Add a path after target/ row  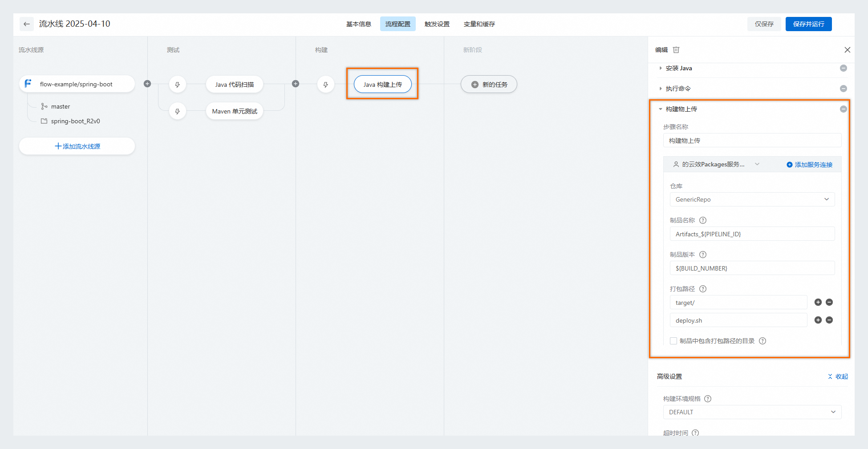[x=818, y=302]
